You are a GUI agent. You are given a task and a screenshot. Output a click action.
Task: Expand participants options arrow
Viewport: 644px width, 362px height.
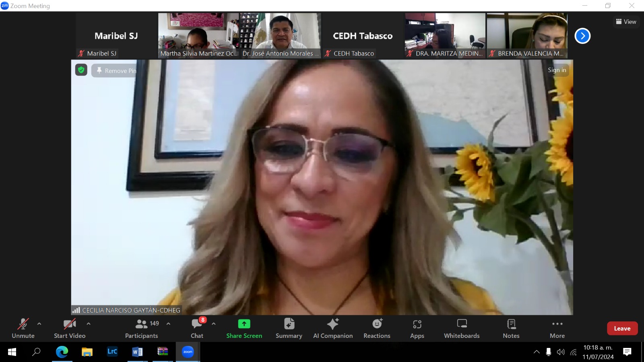(168, 324)
